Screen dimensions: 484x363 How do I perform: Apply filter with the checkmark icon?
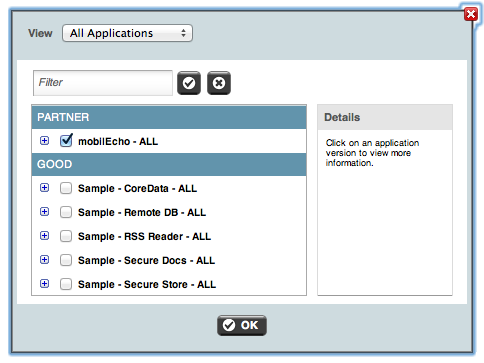(x=189, y=83)
